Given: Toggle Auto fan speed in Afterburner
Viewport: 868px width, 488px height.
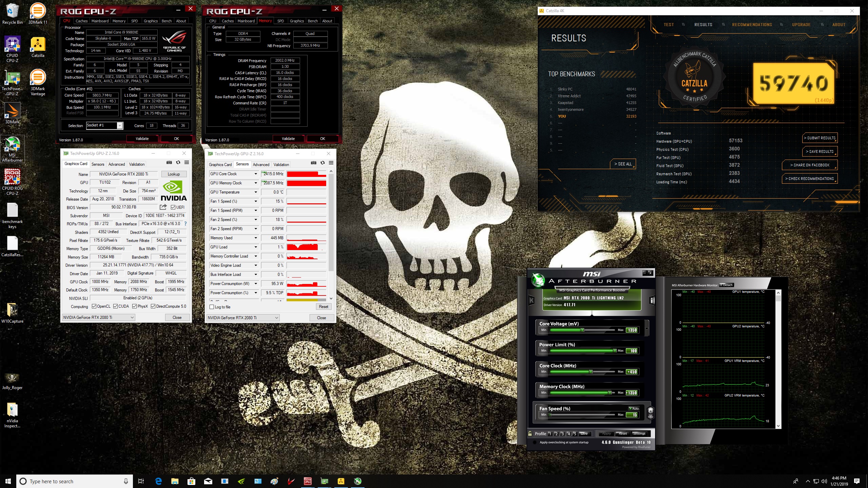Looking at the screenshot, I should [x=634, y=408].
